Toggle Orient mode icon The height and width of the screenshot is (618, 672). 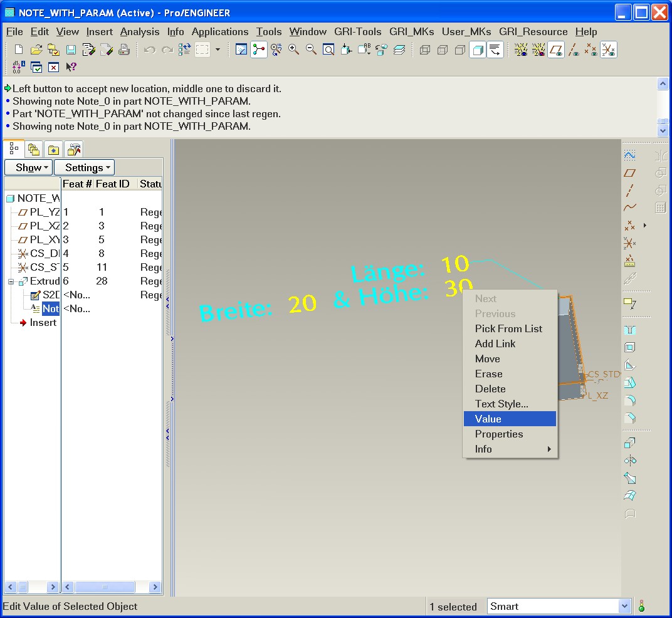point(276,50)
